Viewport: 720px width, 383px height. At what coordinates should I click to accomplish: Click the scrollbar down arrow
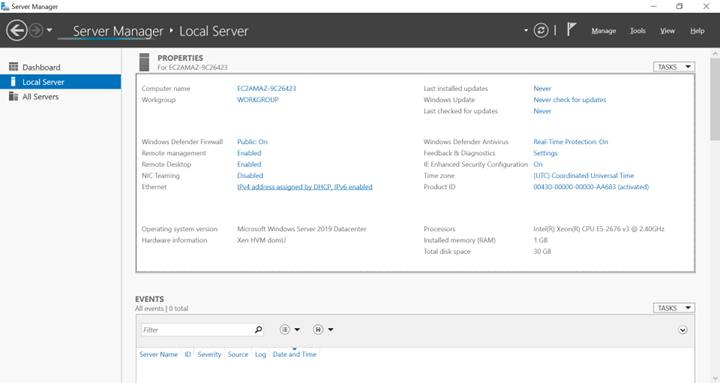(x=715, y=377)
